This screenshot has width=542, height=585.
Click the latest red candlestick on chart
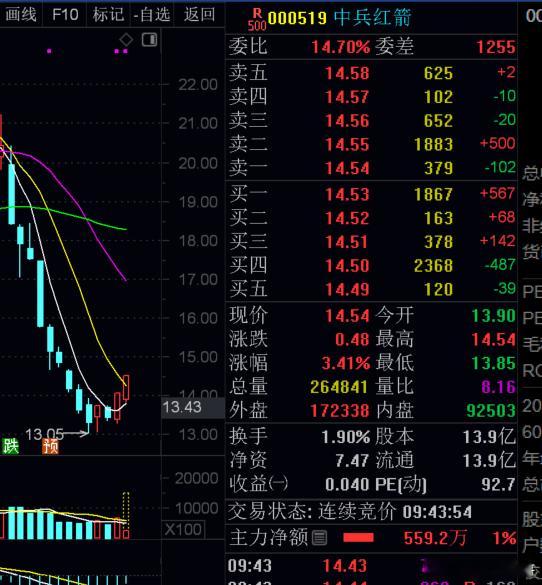pos(126,388)
